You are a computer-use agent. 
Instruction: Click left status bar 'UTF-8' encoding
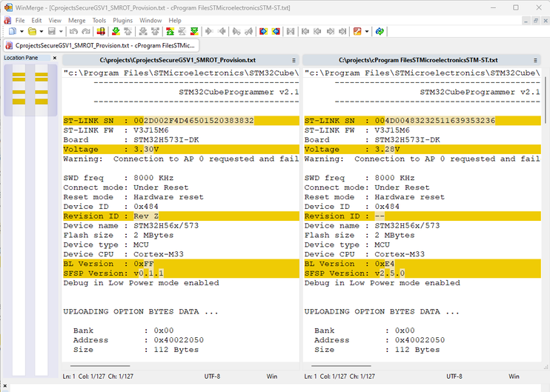coord(212,376)
